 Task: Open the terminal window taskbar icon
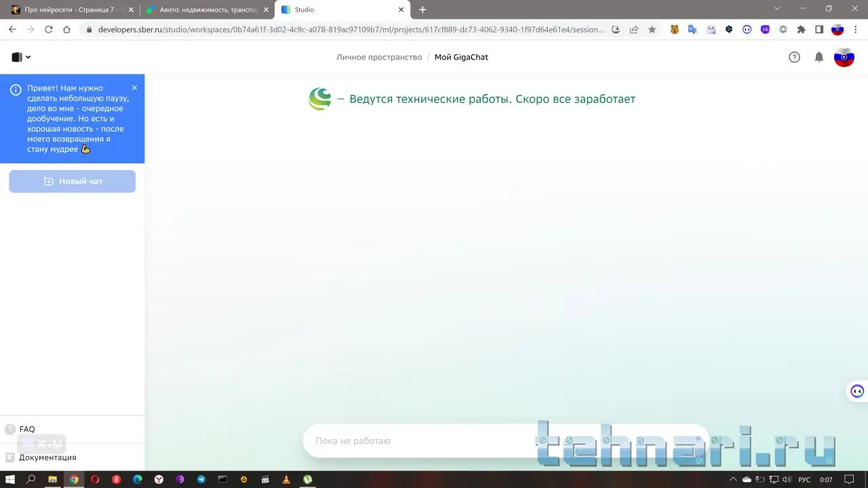tap(222, 479)
